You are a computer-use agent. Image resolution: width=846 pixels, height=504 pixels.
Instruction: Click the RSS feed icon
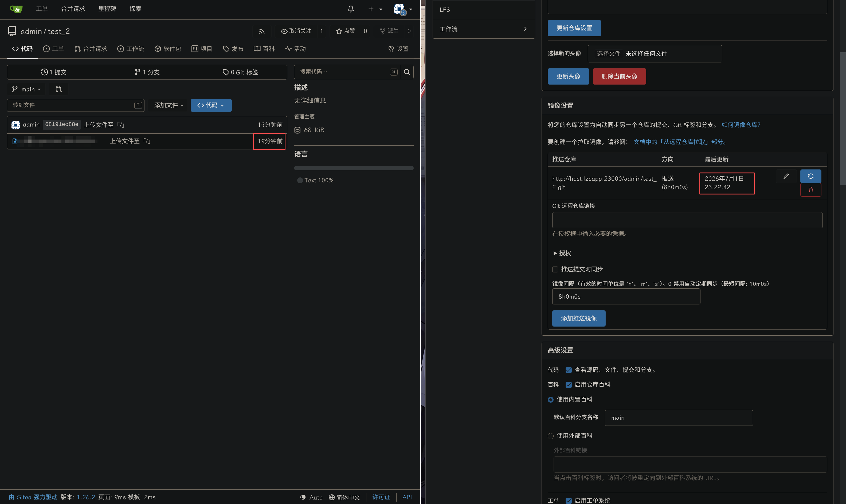pyautogui.click(x=261, y=31)
